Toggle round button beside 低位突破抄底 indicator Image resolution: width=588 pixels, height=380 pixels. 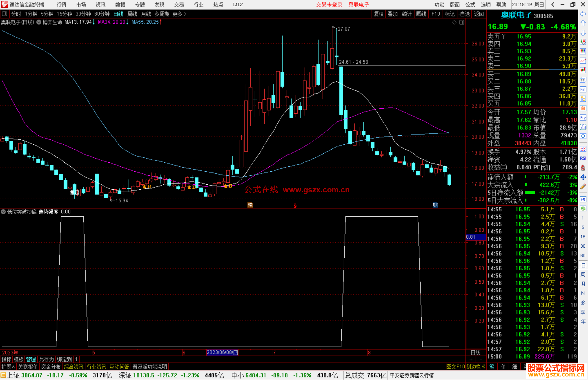click(x=3, y=212)
